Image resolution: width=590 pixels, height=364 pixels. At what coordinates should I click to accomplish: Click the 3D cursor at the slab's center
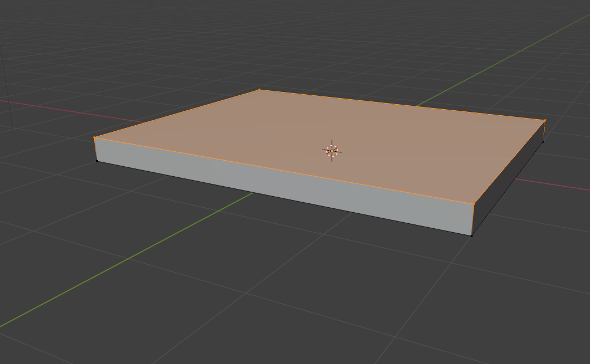point(332,151)
